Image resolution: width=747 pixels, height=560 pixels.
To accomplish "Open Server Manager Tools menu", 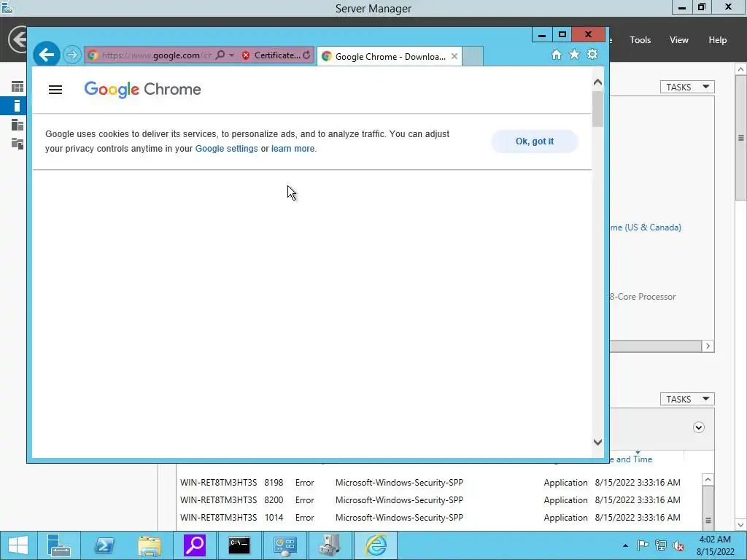I will 640,40.
